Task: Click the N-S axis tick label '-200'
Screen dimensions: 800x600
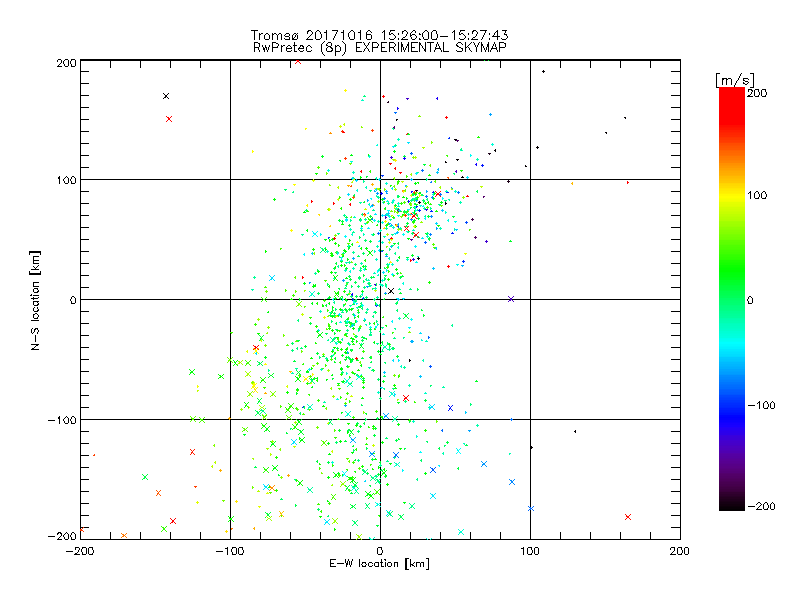Action: 62,537
